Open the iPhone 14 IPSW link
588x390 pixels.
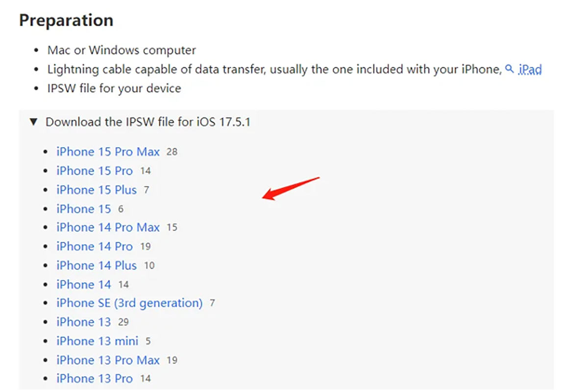83,284
